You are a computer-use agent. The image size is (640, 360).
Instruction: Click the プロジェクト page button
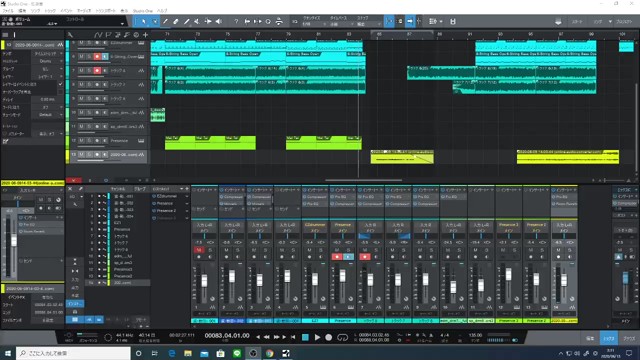(625, 22)
